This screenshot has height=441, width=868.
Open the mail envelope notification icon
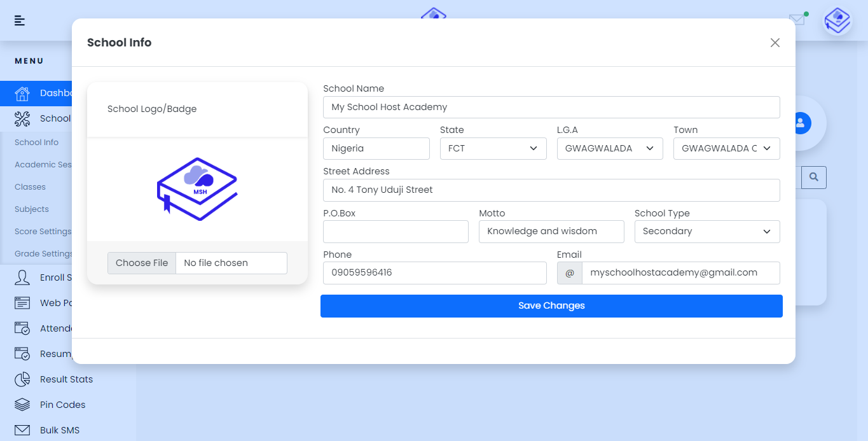coord(797,20)
